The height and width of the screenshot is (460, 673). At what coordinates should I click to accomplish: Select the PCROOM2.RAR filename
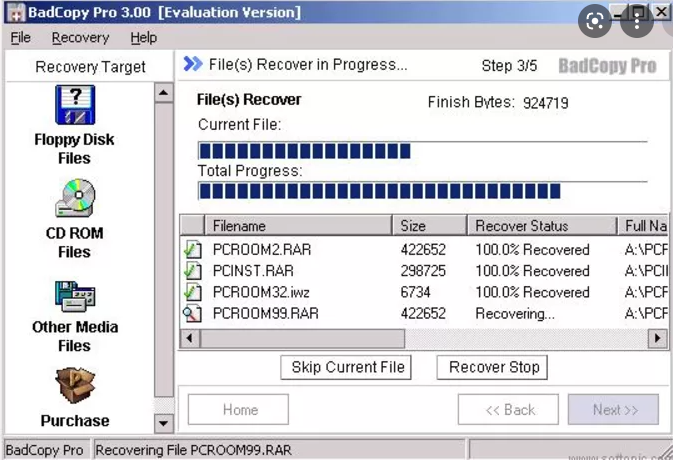[x=262, y=249]
